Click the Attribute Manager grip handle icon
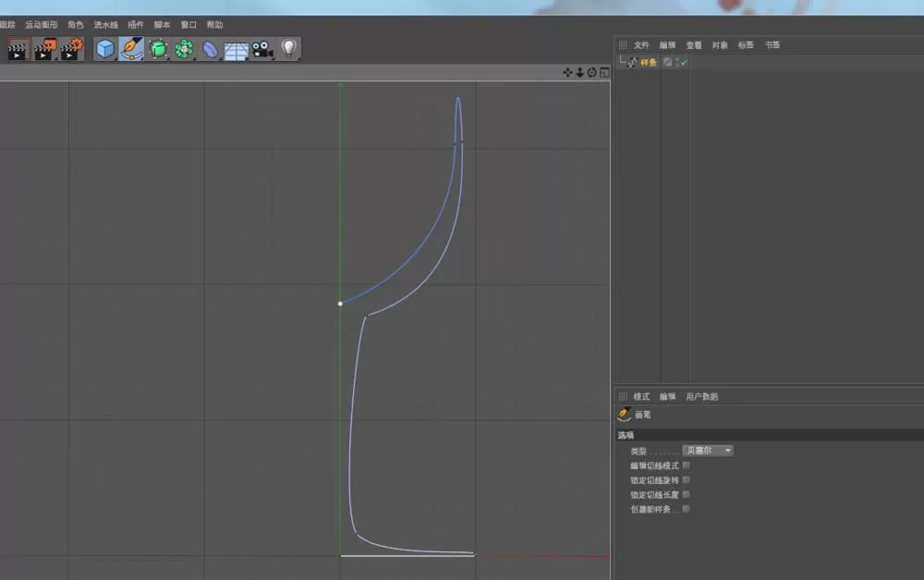The image size is (924, 580). pyautogui.click(x=623, y=396)
